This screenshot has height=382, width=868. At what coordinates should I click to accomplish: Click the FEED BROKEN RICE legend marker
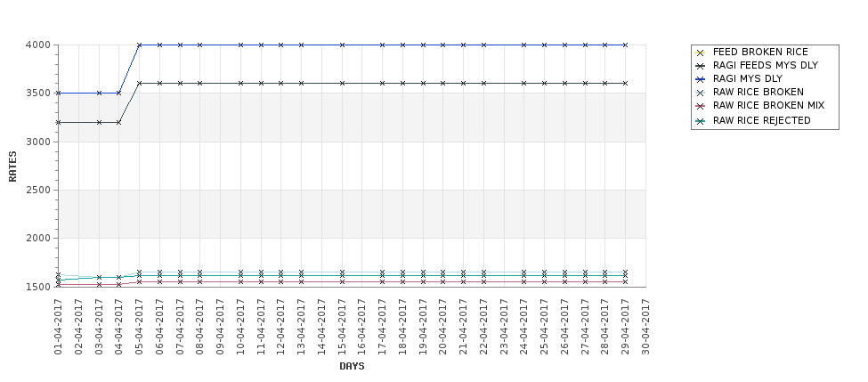pyautogui.click(x=700, y=53)
